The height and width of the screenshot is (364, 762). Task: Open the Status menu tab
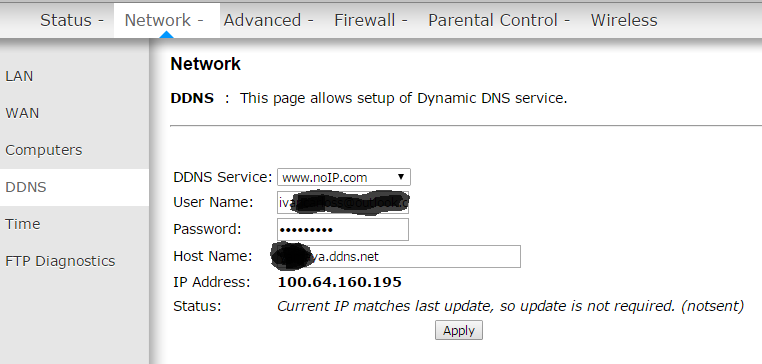[x=71, y=20]
